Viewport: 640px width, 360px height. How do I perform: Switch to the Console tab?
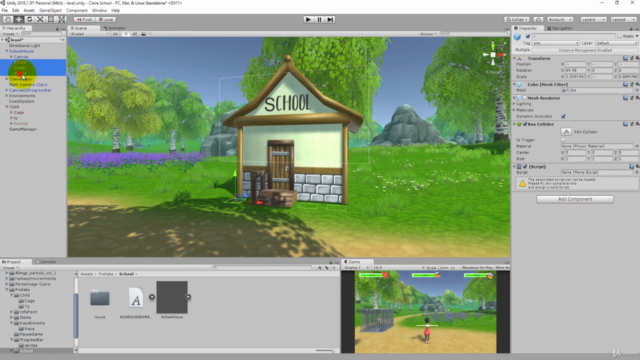[46, 262]
